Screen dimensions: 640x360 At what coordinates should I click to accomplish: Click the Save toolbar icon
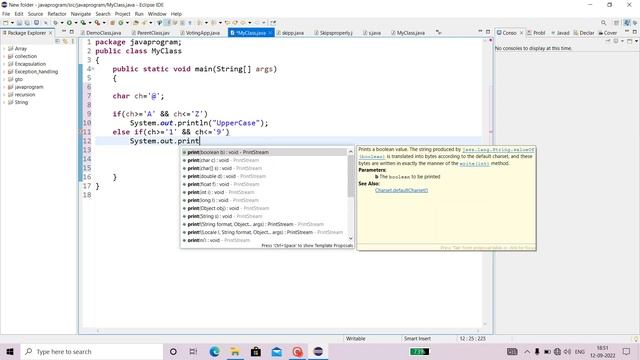click(x=19, y=23)
